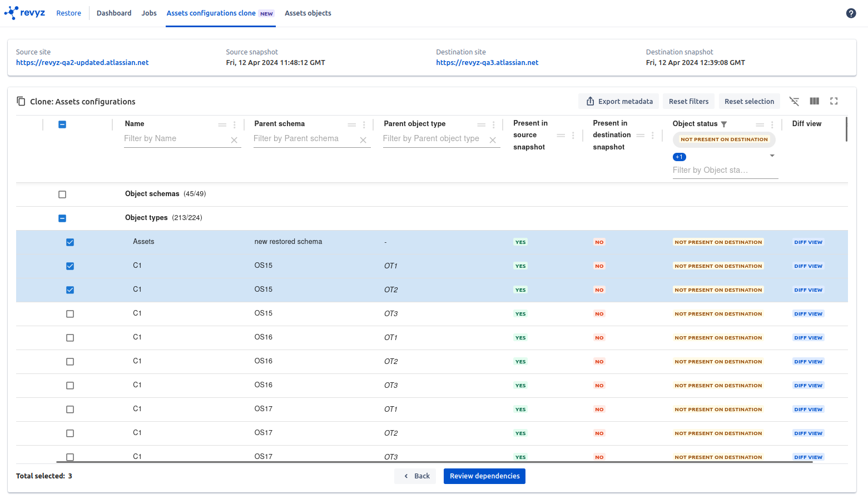Screen dimensions: 868x504
Task: Clear the Parent schema filter
Action: (363, 140)
